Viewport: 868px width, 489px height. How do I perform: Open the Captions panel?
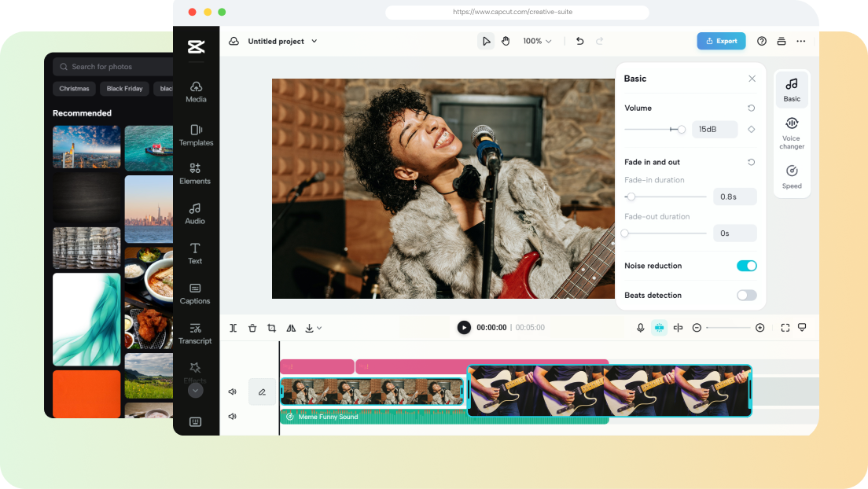coord(195,293)
